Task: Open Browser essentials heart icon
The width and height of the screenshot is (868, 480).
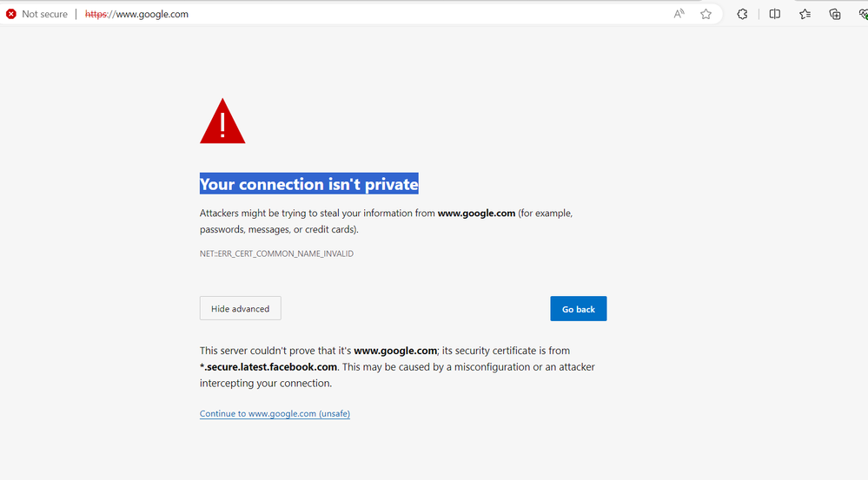Action: pos(863,15)
